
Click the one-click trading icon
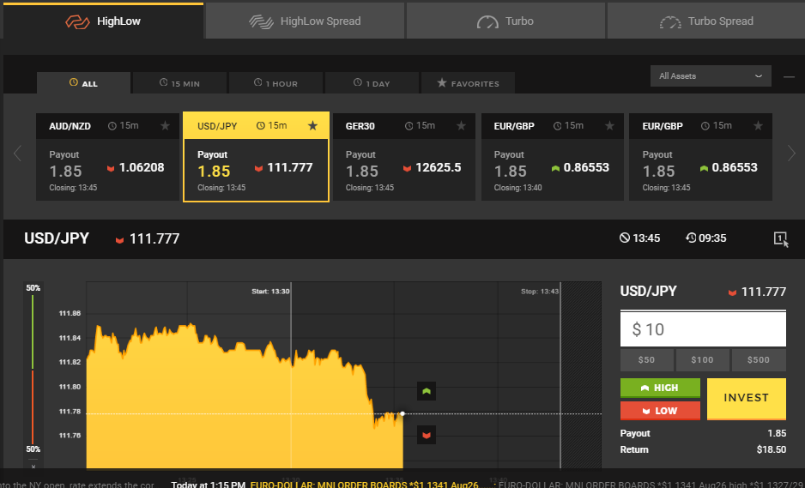pyautogui.click(x=781, y=239)
